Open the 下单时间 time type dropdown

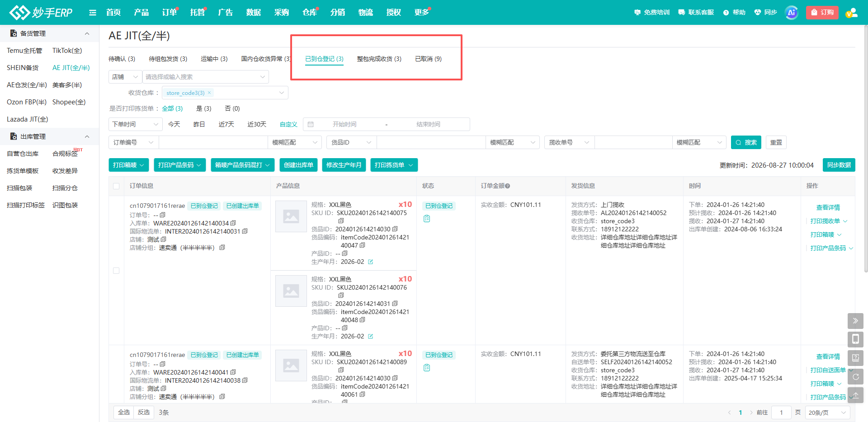click(x=136, y=124)
